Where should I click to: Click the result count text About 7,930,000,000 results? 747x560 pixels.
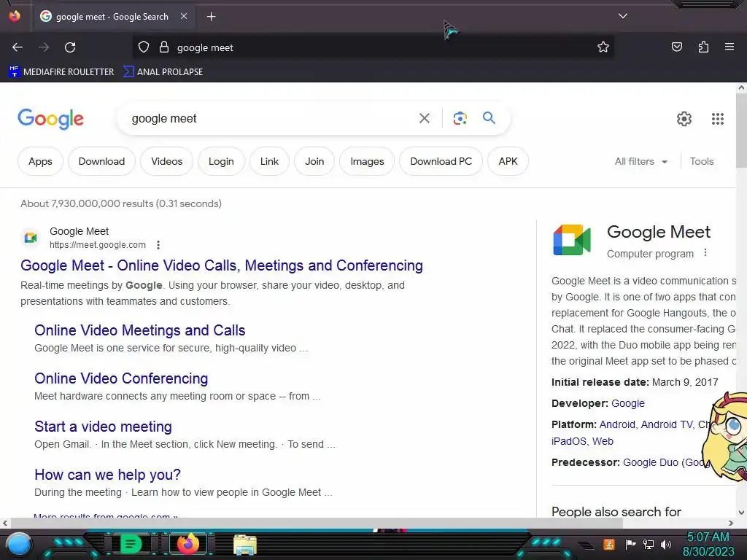pos(121,204)
